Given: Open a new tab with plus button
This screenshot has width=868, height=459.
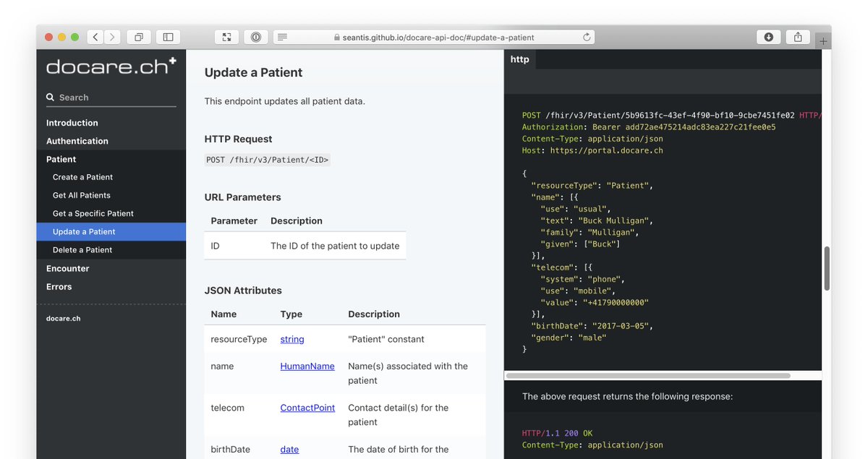Looking at the screenshot, I should pyautogui.click(x=823, y=42).
